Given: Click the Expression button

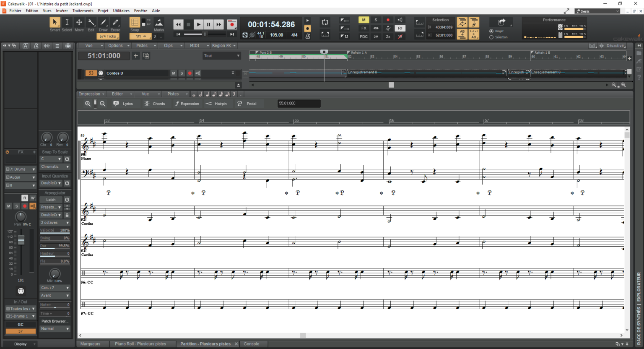Looking at the screenshot, I should click(x=187, y=104).
